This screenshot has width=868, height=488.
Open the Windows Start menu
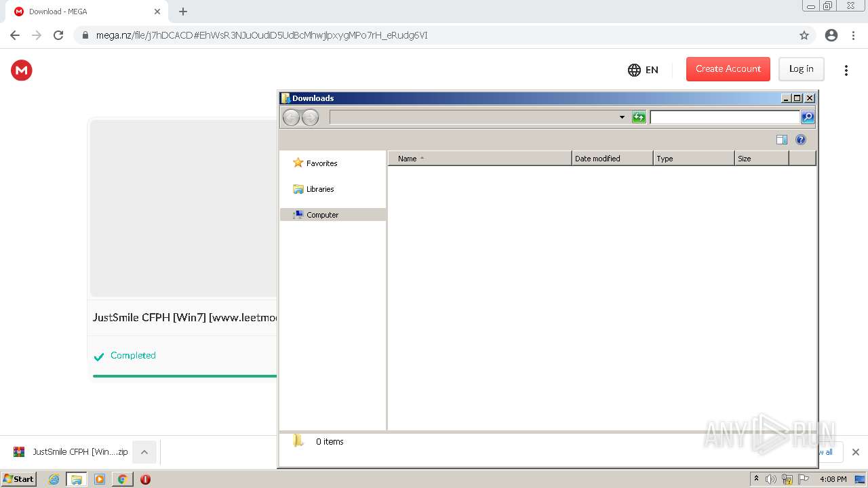coord(19,479)
